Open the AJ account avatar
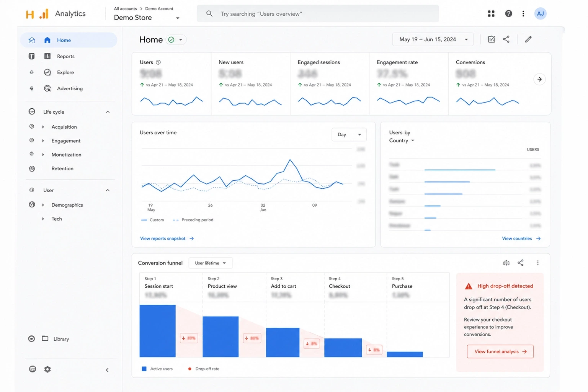This screenshot has width=588, height=392. (540, 14)
